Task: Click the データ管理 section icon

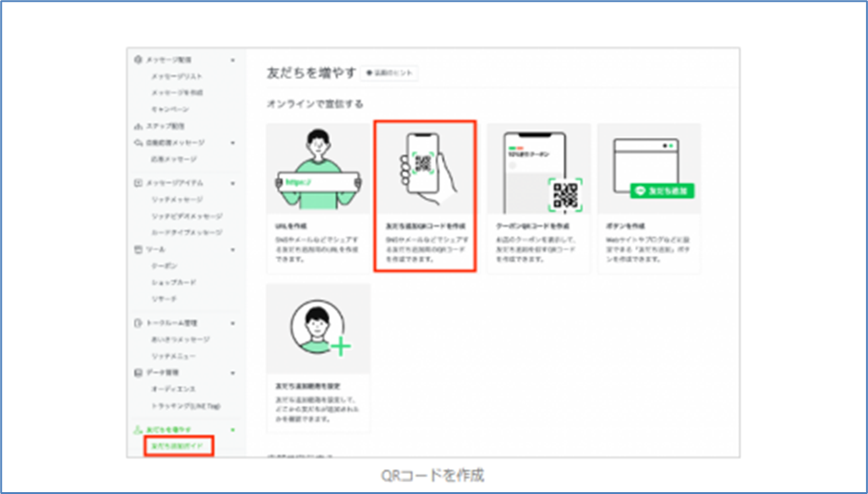Action: [x=138, y=373]
